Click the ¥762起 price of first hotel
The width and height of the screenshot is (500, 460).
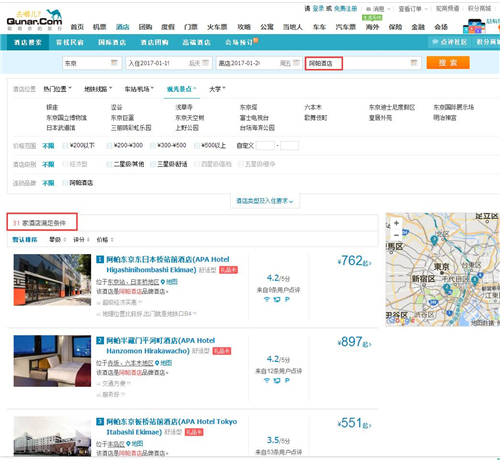(x=354, y=261)
